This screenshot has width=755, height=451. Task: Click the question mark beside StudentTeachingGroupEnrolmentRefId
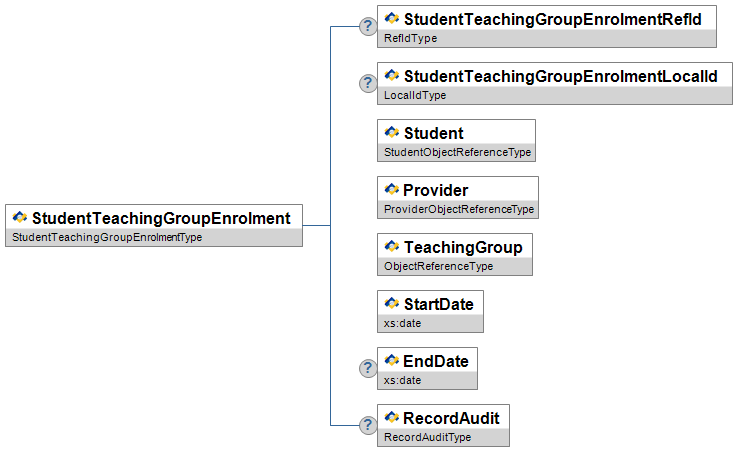pos(368,26)
